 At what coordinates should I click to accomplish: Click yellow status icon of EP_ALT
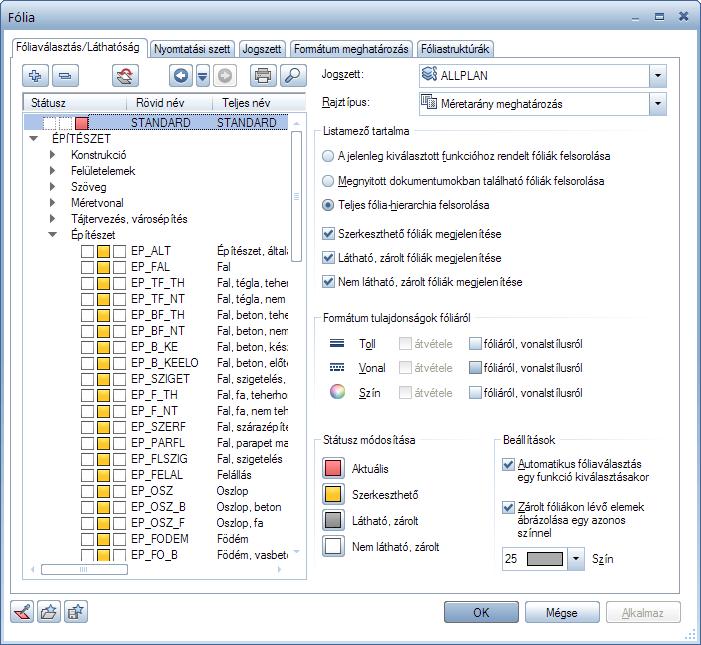tap(103, 251)
